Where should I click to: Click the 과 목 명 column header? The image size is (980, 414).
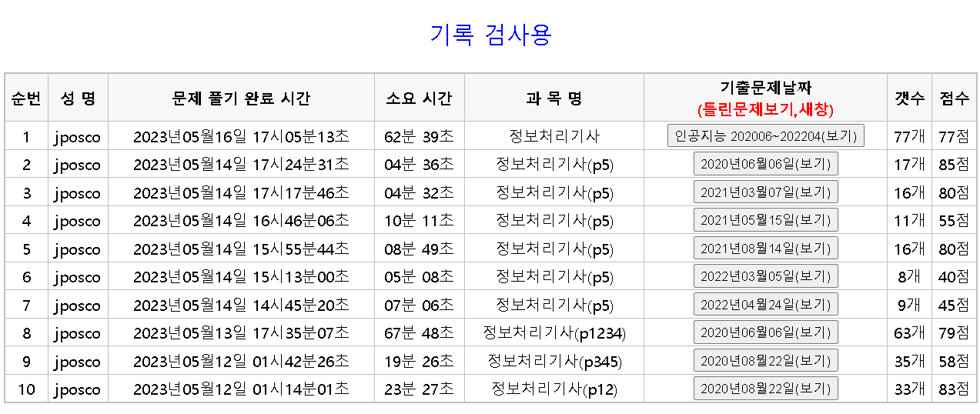(x=554, y=98)
